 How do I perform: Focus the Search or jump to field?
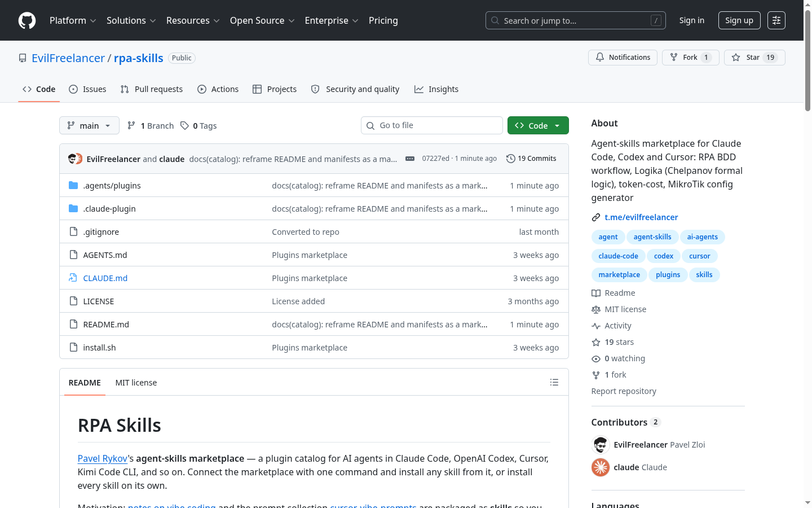(576, 20)
